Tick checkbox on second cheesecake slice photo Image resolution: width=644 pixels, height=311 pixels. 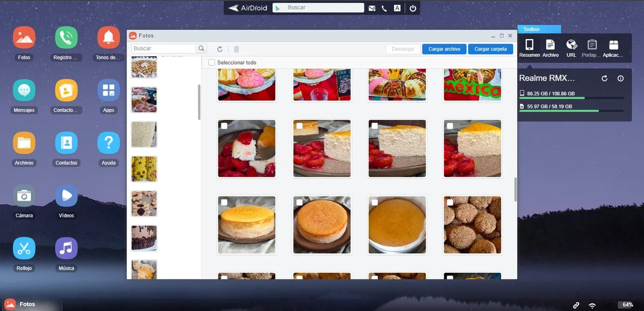299,126
